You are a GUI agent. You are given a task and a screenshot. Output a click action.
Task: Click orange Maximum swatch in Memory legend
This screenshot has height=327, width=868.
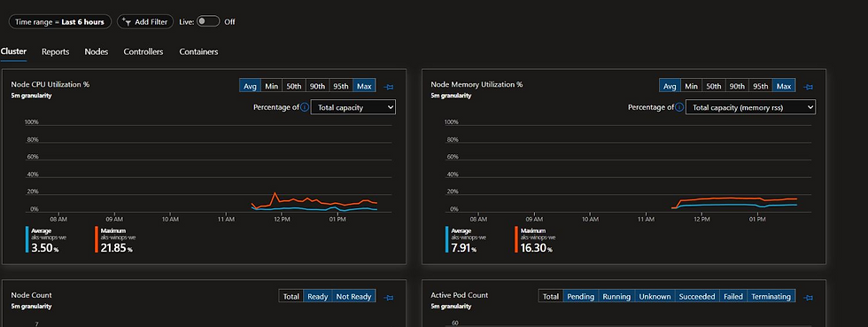click(x=515, y=239)
